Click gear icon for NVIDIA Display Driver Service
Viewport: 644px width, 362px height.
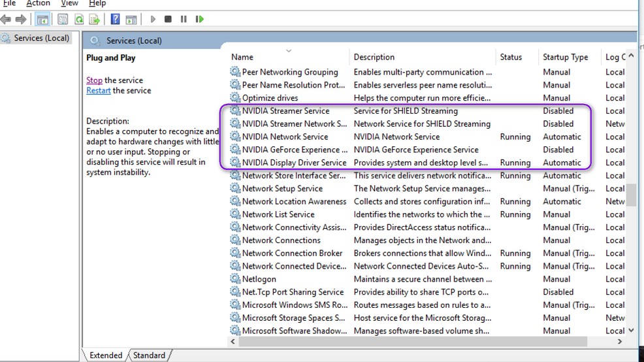pos(235,162)
